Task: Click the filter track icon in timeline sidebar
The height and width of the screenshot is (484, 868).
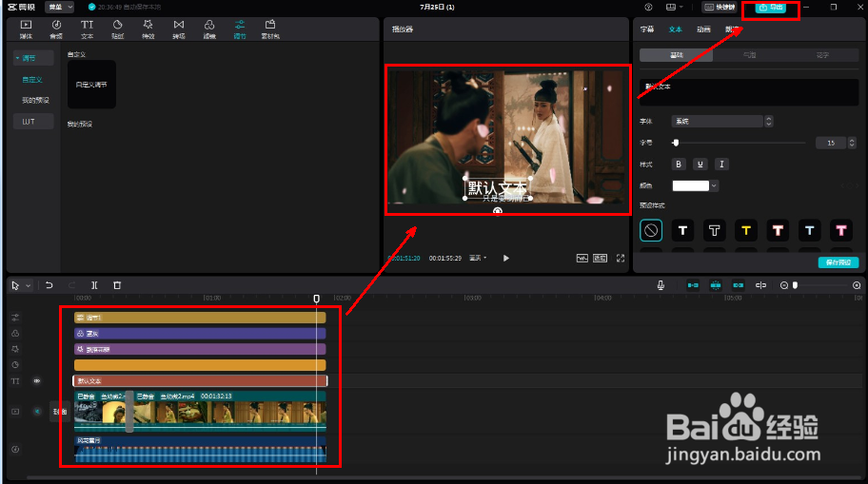Action: (x=15, y=334)
